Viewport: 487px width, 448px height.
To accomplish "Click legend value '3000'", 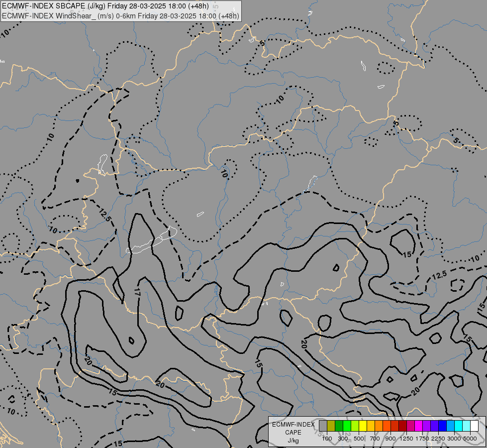I will point(454,439).
